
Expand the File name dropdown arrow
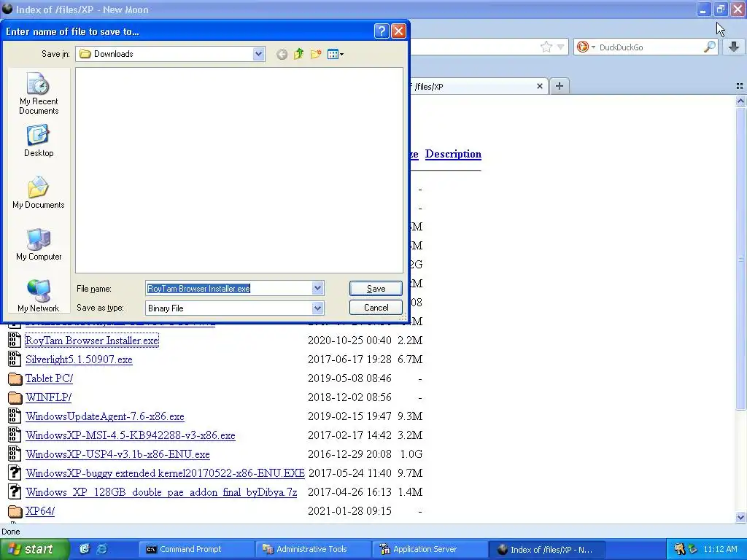317,288
